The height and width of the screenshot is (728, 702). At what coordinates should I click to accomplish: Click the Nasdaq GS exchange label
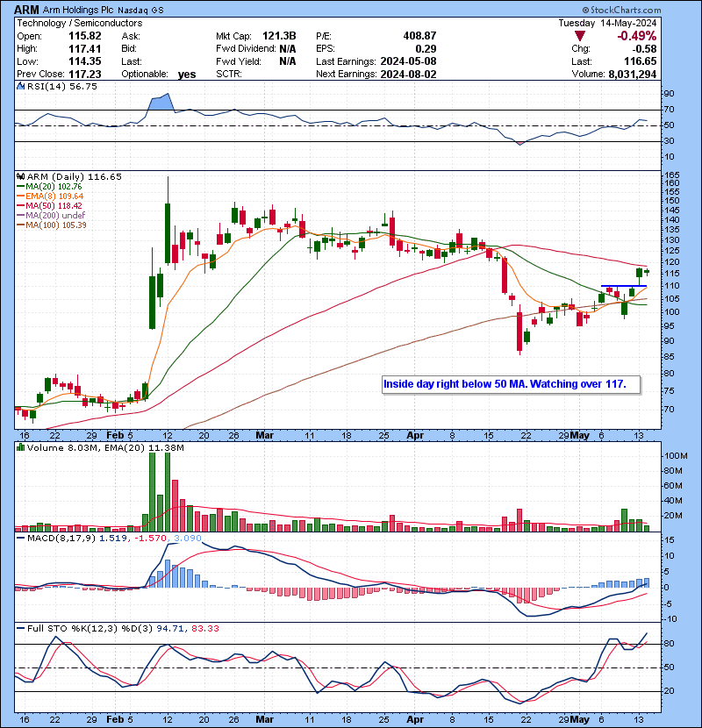(x=140, y=11)
